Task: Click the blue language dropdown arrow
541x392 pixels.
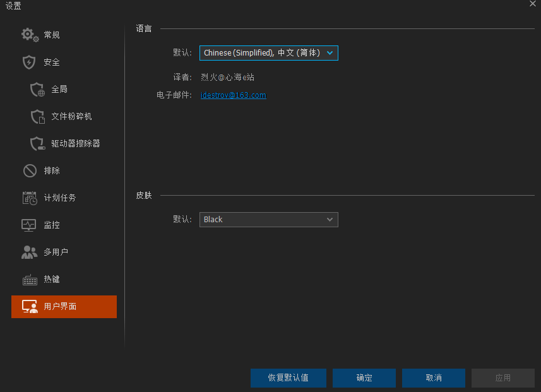Action: coord(330,53)
